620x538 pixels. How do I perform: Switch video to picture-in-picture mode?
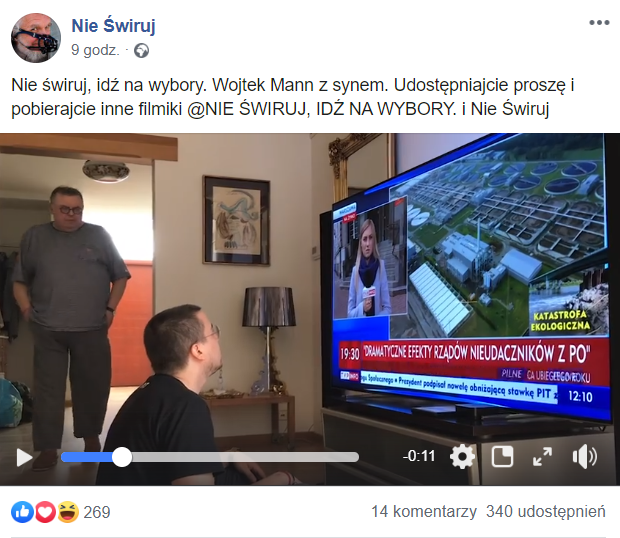click(502, 457)
